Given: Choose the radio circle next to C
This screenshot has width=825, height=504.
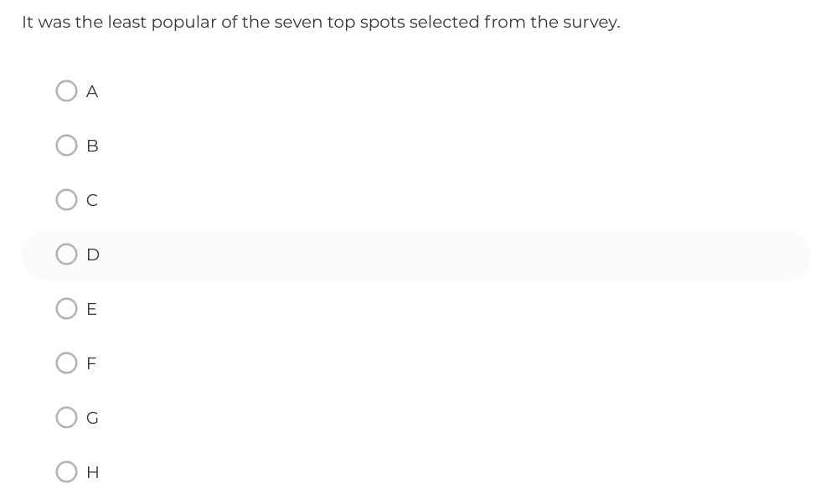Looking at the screenshot, I should click(66, 200).
